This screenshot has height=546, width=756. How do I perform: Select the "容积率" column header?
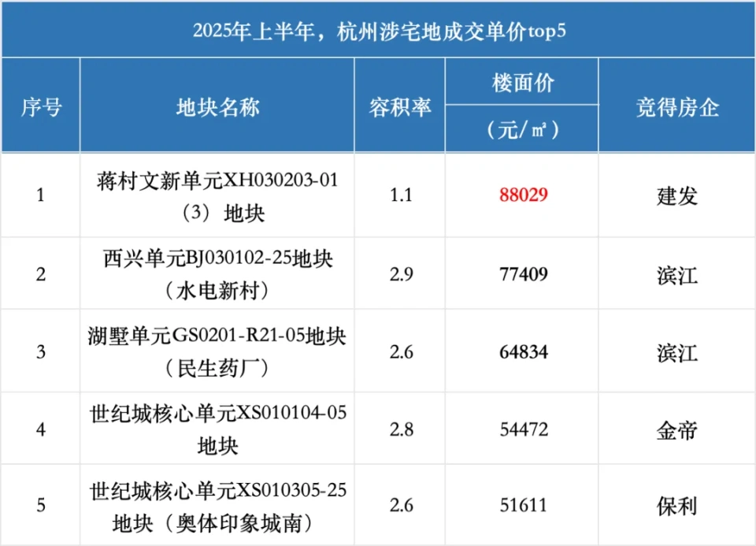[400, 106]
